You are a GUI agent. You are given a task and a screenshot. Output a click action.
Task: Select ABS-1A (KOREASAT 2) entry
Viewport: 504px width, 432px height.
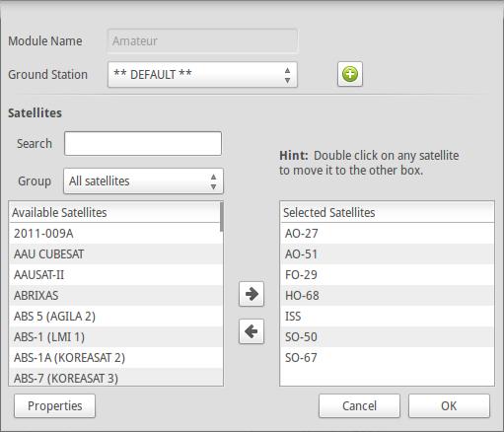[115, 358]
